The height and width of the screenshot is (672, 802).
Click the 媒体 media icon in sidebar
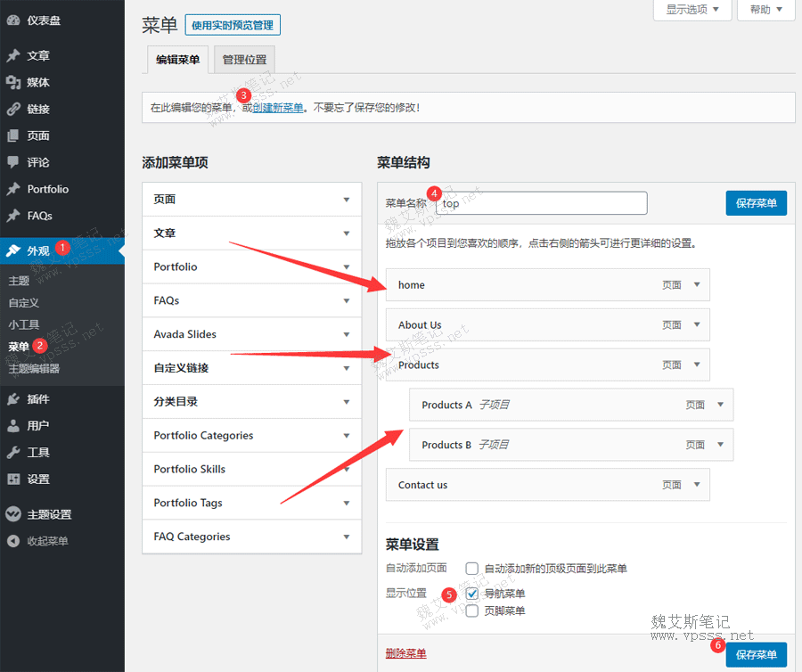[13, 82]
